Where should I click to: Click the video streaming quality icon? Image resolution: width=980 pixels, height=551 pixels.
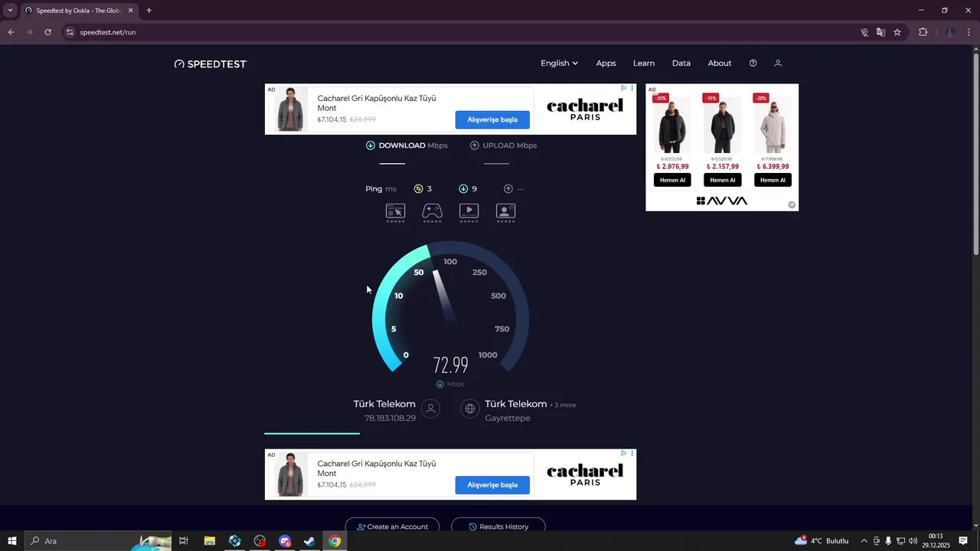469,211
